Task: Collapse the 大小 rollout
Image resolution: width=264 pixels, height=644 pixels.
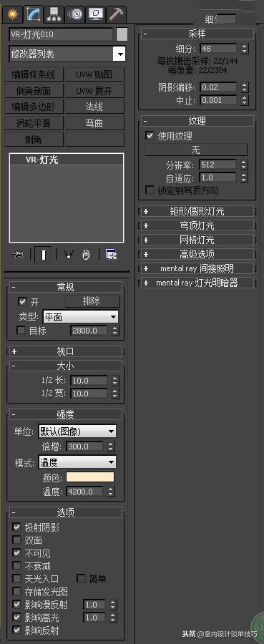Action: tap(66, 366)
